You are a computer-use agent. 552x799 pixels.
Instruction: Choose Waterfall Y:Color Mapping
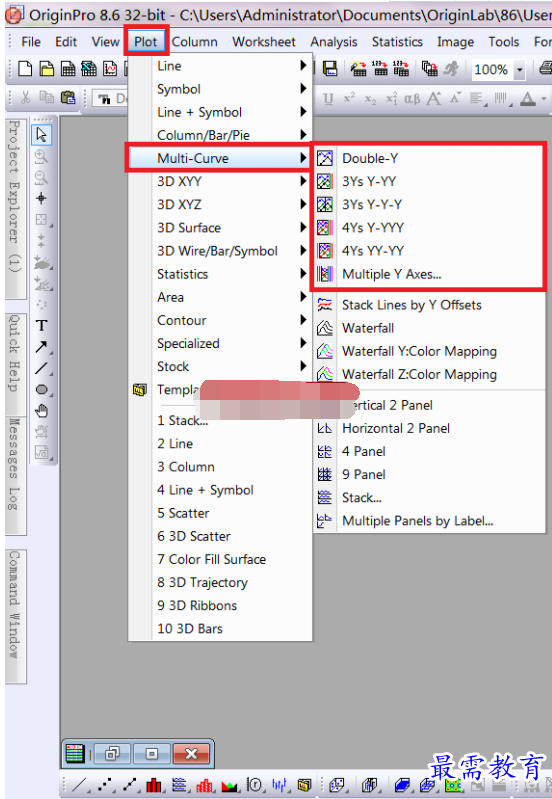429,351
